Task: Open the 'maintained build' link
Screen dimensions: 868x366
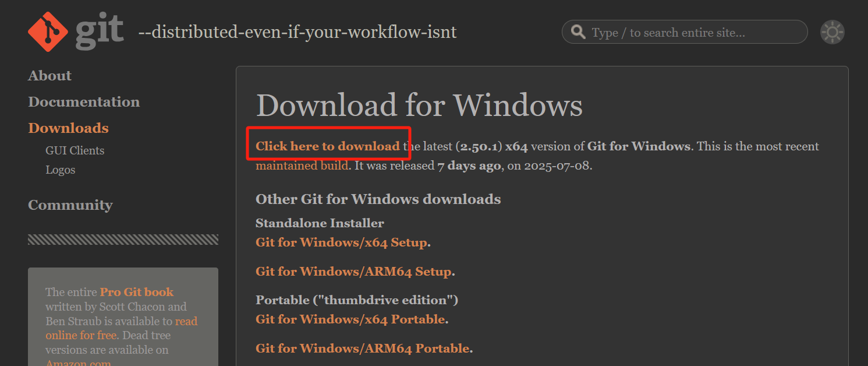Action: tap(302, 166)
